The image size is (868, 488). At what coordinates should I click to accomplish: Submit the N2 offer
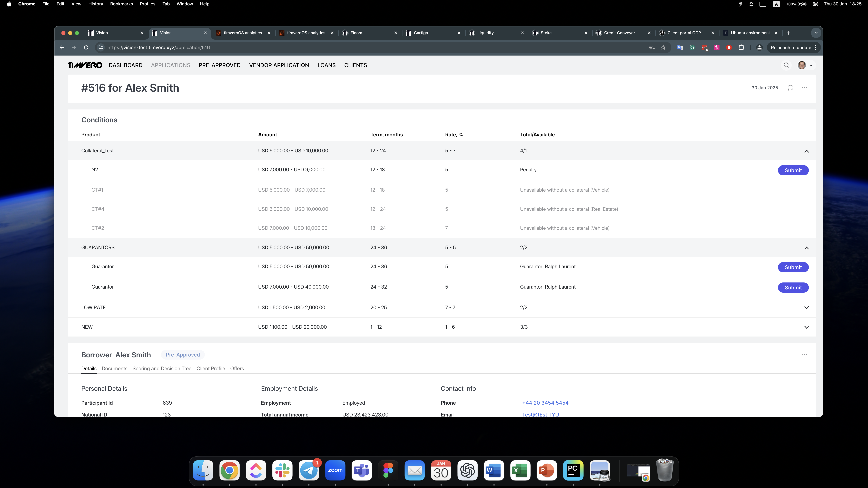pos(793,170)
